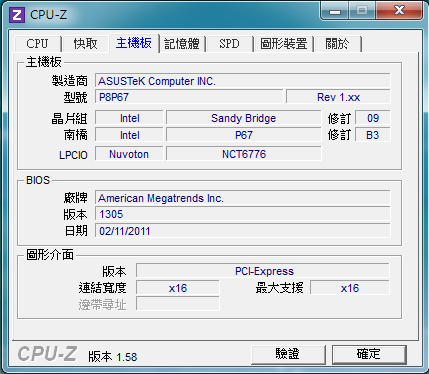
Task: Click southbridge revision value B3
Action: click(373, 135)
